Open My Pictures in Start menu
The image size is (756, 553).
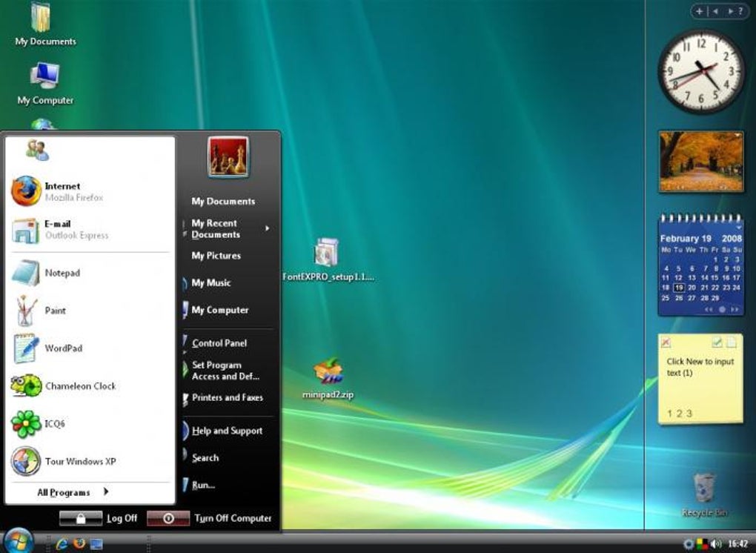pyautogui.click(x=216, y=256)
